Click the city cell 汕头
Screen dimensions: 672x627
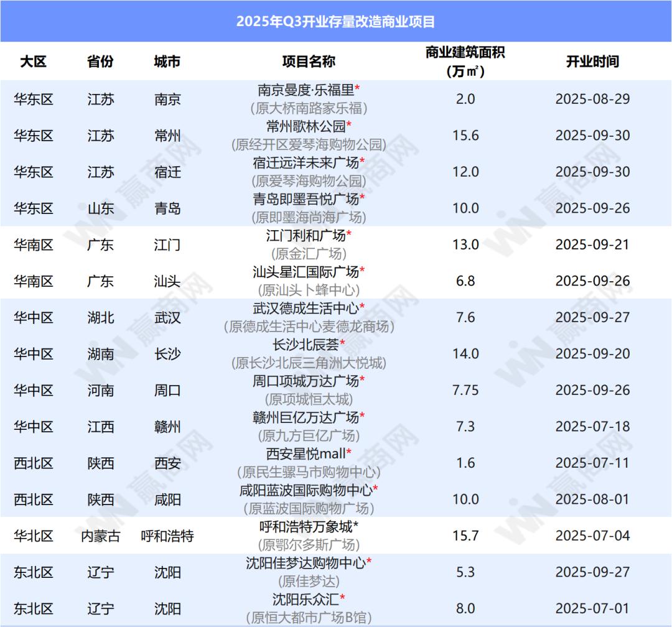(167, 282)
